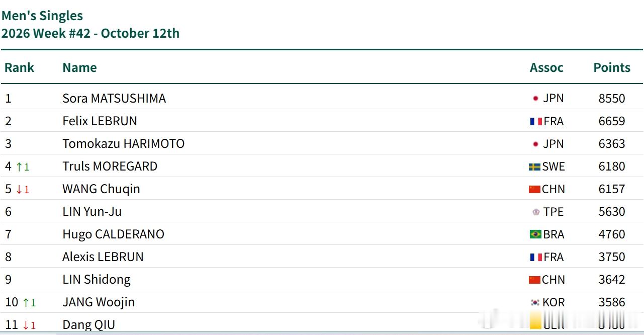Click the Chinese Taipei emblem beside TPE
The image size is (644, 335).
coord(536,212)
